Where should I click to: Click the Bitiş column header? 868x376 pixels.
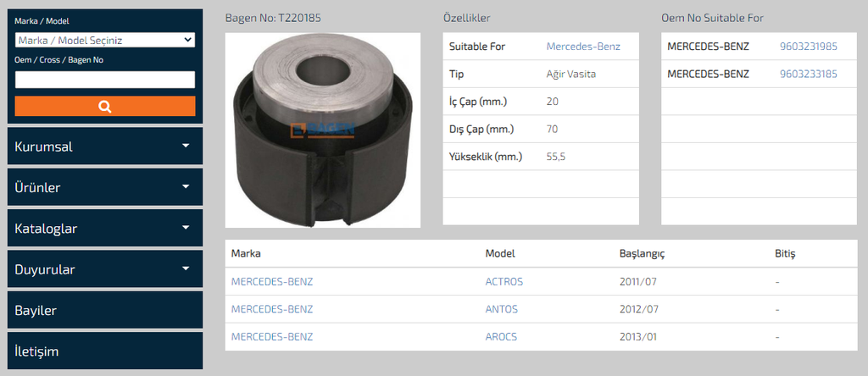(x=785, y=254)
